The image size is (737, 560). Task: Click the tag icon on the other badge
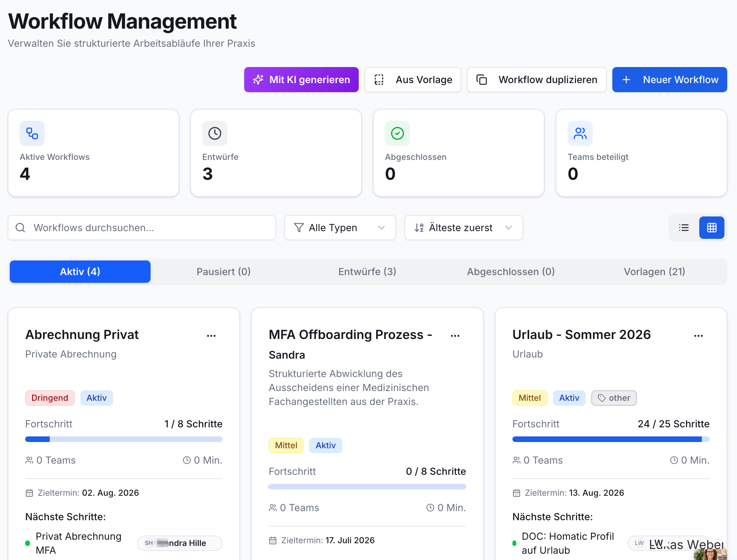[602, 398]
